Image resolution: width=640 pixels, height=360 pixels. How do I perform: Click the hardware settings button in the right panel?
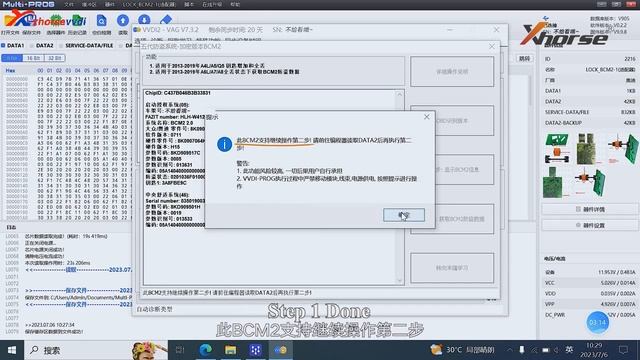pos(589,225)
